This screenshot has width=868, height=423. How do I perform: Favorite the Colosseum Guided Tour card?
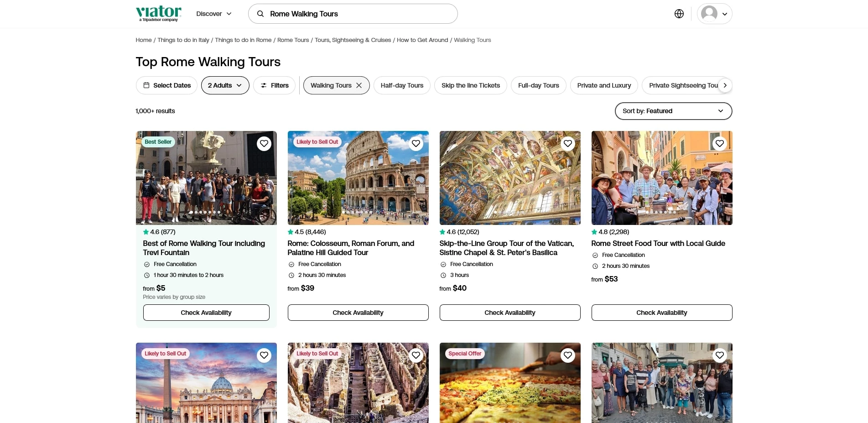point(416,144)
